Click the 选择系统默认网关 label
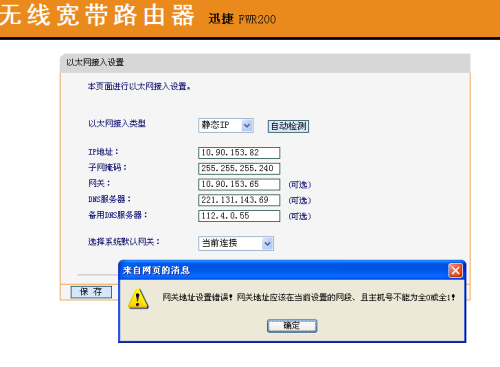The image size is (500, 367). click(124, 242)
